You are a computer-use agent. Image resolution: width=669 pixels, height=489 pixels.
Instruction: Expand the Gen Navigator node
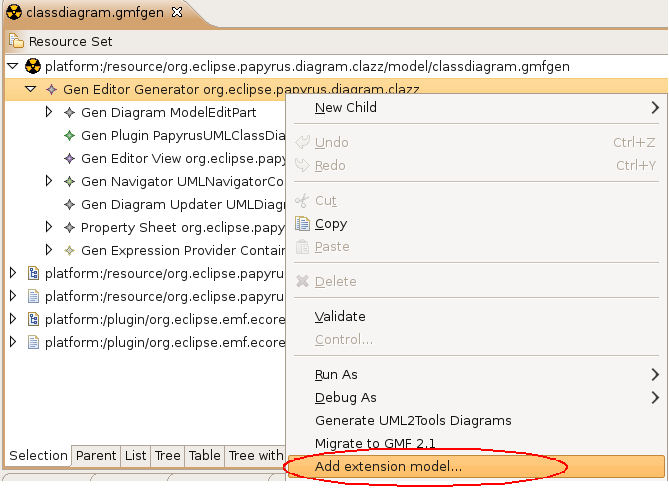click(x=49, y=181)
